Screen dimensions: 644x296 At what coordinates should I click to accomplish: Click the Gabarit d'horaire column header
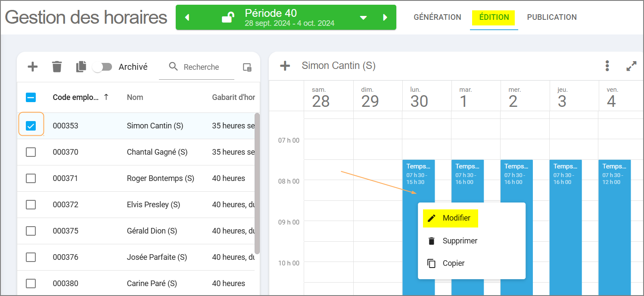pos(234,97)
